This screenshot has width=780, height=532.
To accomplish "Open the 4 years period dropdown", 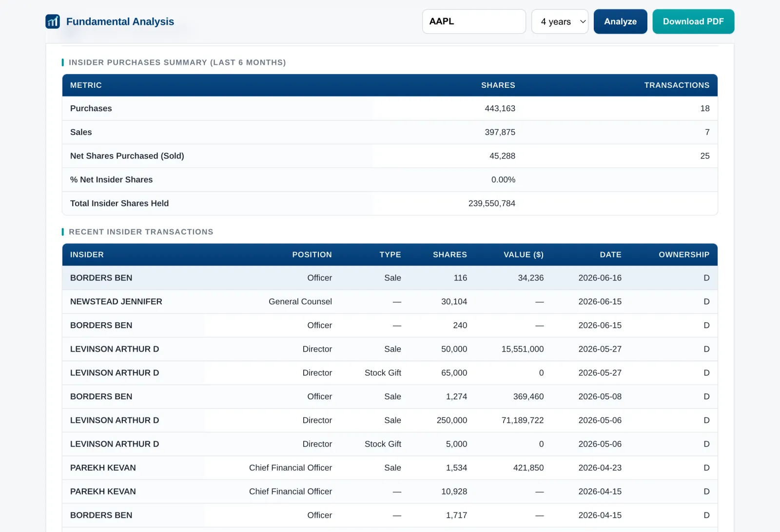I will pos(560,21).
